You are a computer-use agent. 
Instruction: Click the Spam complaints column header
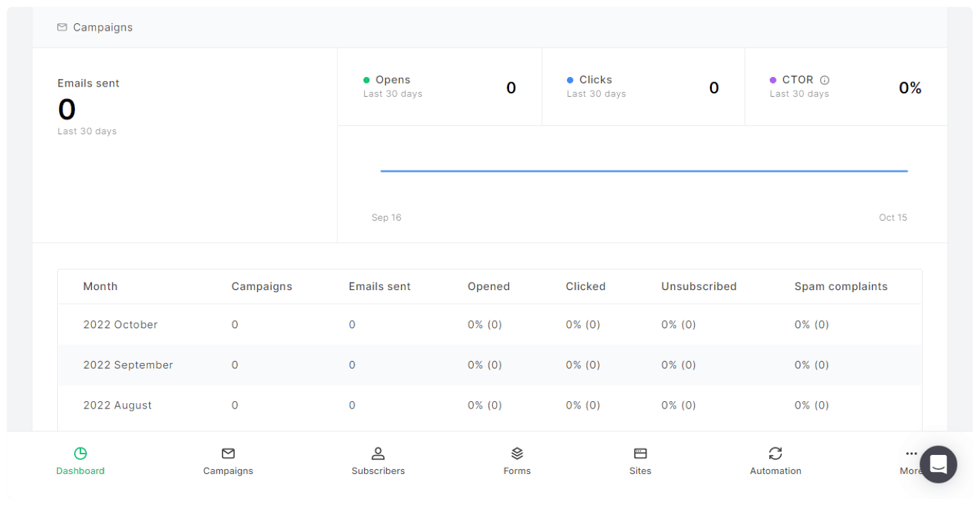click(x=841, y=287)
